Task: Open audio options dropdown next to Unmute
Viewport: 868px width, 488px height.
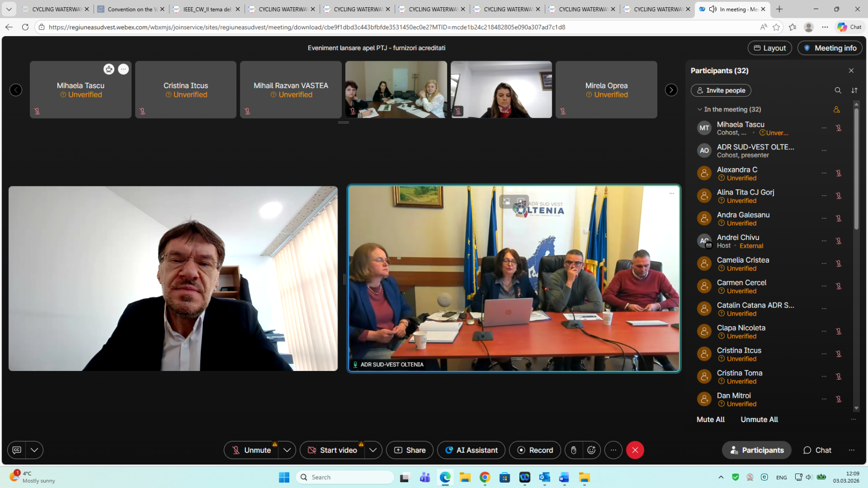Action: [x=287, y=450]
